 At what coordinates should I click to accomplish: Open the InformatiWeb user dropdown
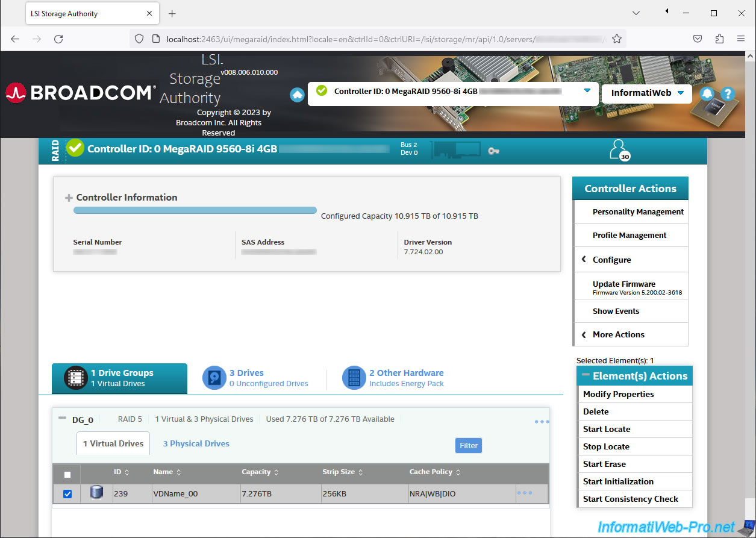[x=646, y=93]
